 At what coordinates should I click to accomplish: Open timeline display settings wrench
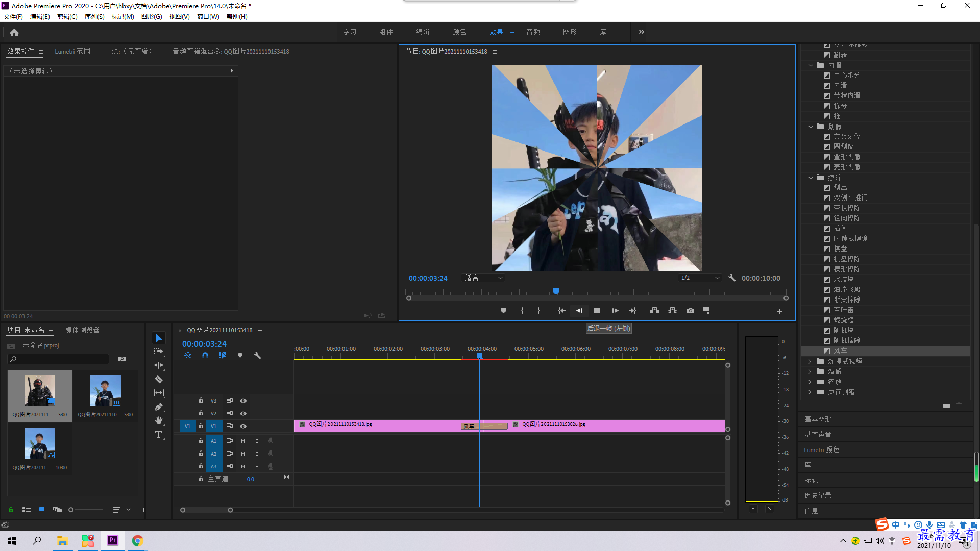[x=257, y=355]
